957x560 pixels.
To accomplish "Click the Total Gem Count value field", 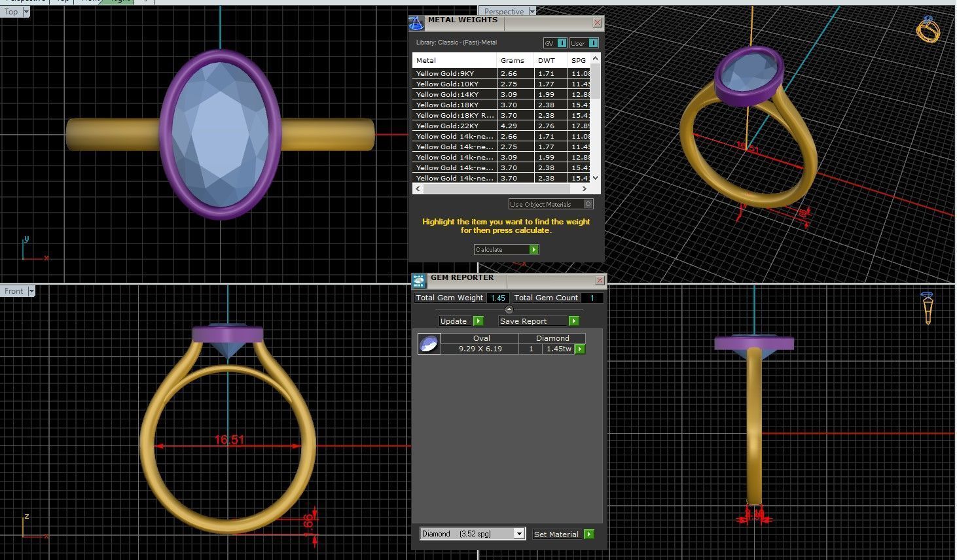I will pyautogui.click(x=592, y=298).
